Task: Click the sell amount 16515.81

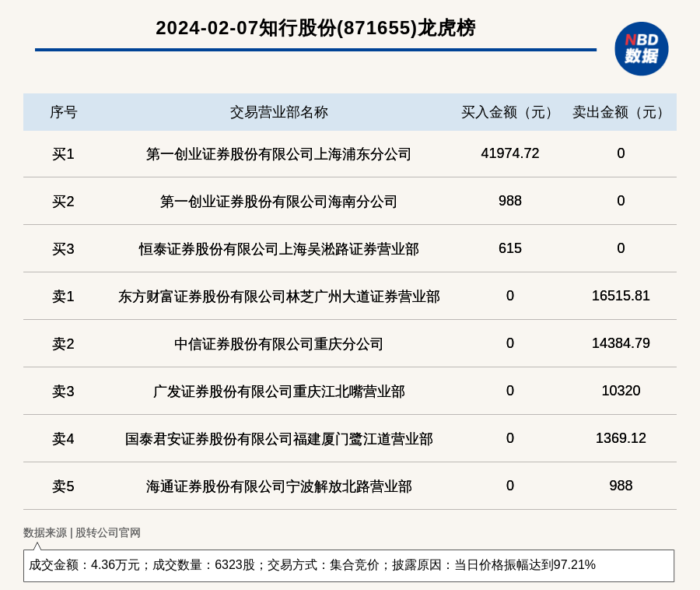Action: (621, 296)
